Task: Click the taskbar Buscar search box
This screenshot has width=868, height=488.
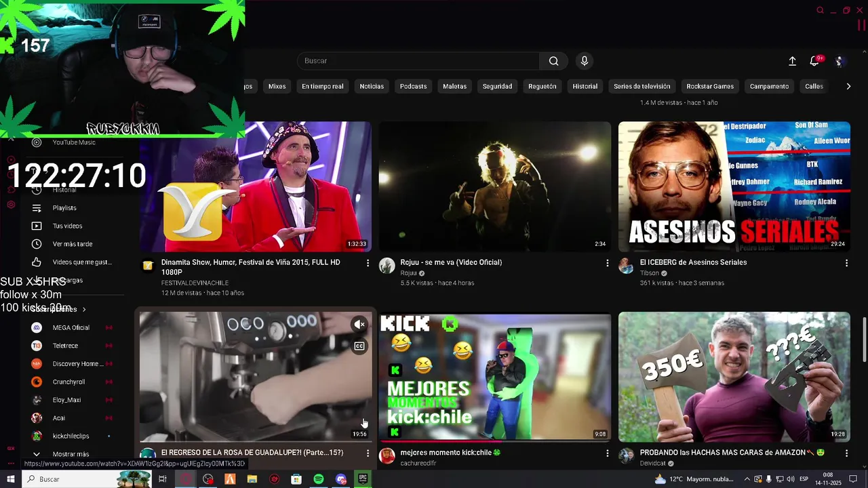Action: coord(87,479)
